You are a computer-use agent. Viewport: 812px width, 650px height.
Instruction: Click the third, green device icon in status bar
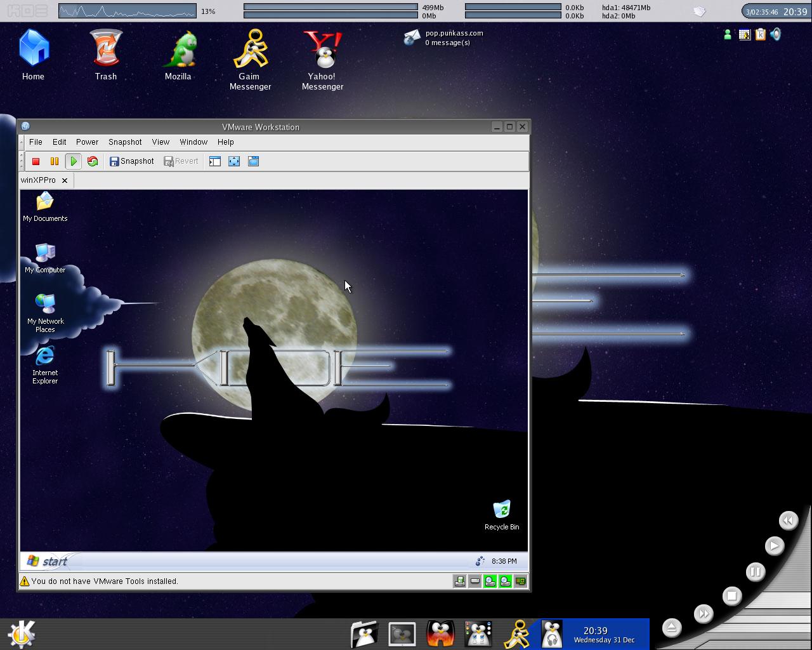[x=490, y=581]
